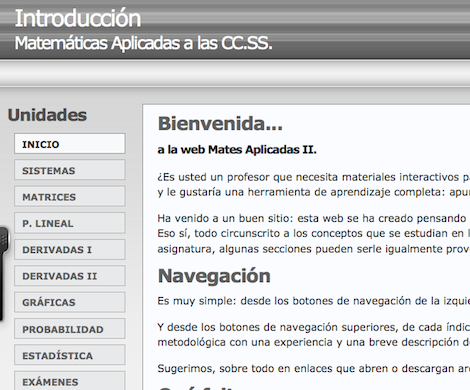Image resolution: width=470 pixels, height=390 pixels.
Task: Click the Introducción page title
Action: (78, 18)
